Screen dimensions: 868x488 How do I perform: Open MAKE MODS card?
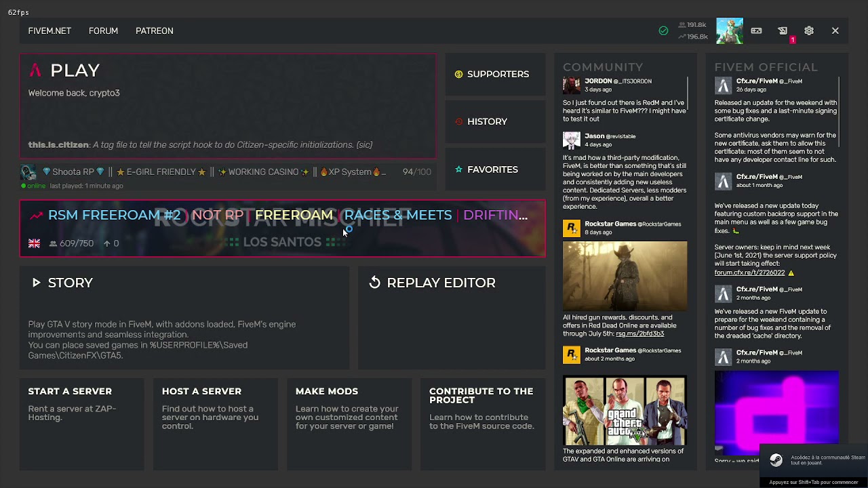pyautogui.click(x=349, y=424)
